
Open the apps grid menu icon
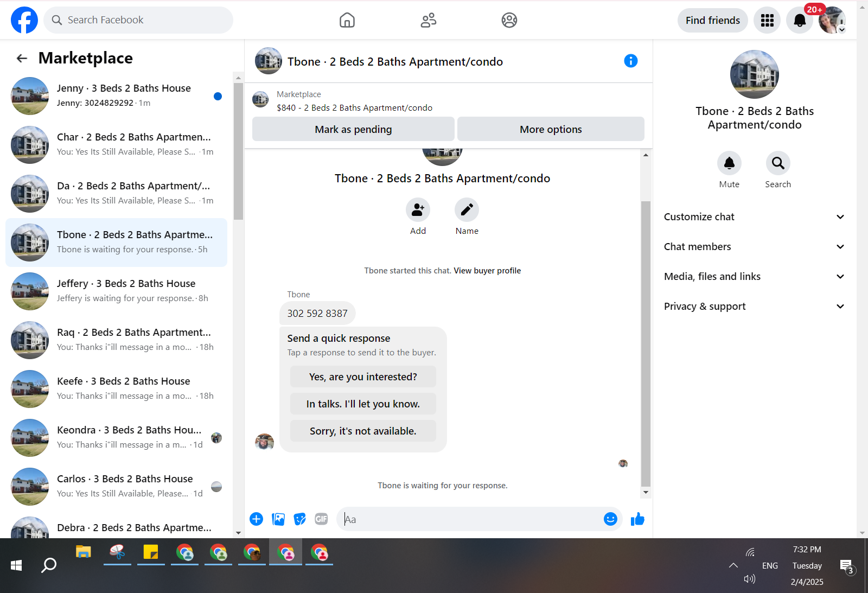(767, 21)
